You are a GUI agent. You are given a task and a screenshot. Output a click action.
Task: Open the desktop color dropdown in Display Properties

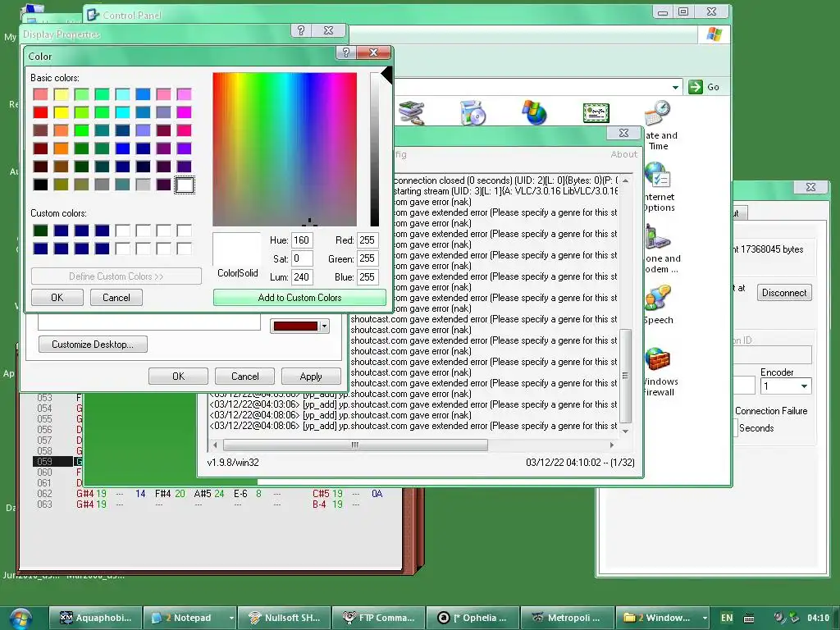[324, 326]
